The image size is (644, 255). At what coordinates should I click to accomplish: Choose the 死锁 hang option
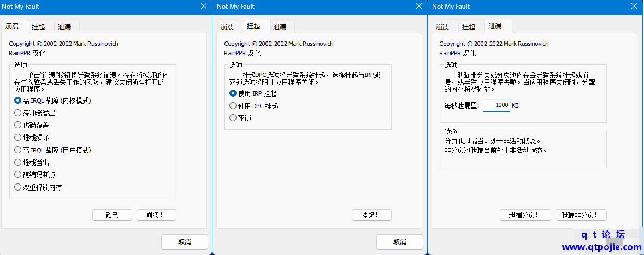(240, 118)
